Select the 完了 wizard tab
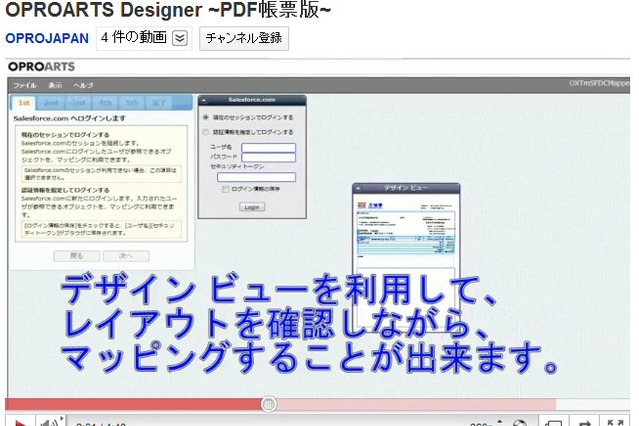 pyautogui.click(x=159, y=103)
